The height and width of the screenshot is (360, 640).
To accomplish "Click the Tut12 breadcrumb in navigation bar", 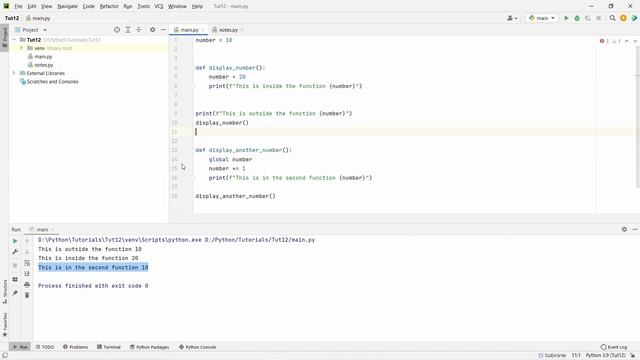I will pyautogui.click(x=12, y=18).
